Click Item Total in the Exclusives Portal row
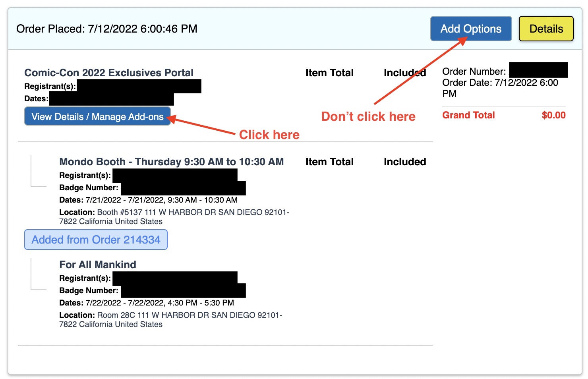 click(329, 73)
